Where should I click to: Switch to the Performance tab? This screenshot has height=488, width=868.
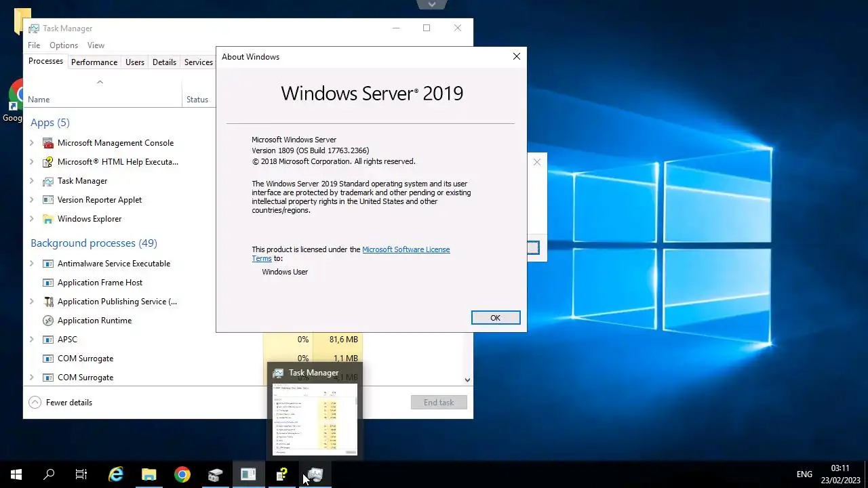94,62
